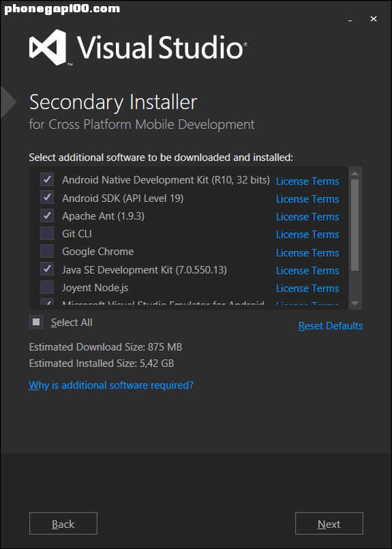The height and width of the screenshot is (549, 392).
Task: View License Terms for Joyent Node.js
Action: point(307,288)
